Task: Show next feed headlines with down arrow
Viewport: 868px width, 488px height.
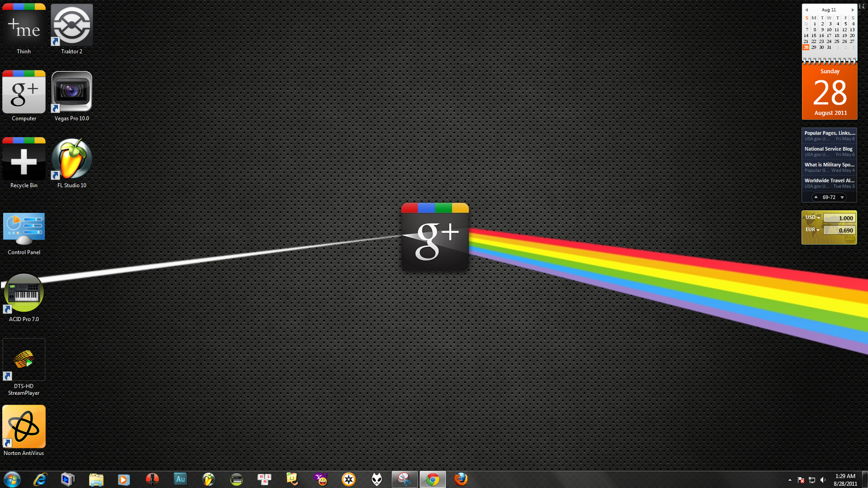Action: click(842, 197)
